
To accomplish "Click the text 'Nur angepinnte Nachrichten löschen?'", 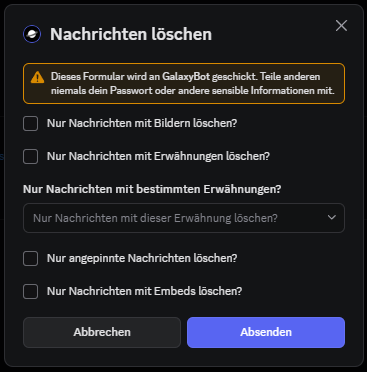I will 142,258.
